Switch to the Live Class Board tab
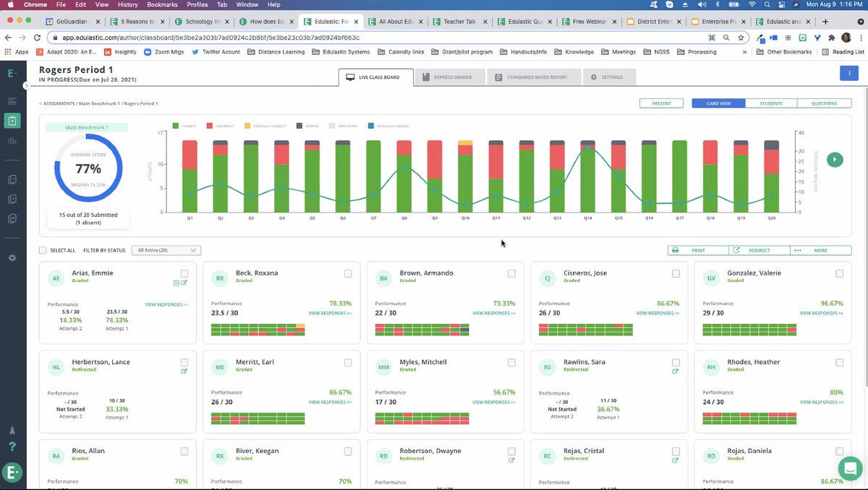868x490 pixels. click(375, 77)
